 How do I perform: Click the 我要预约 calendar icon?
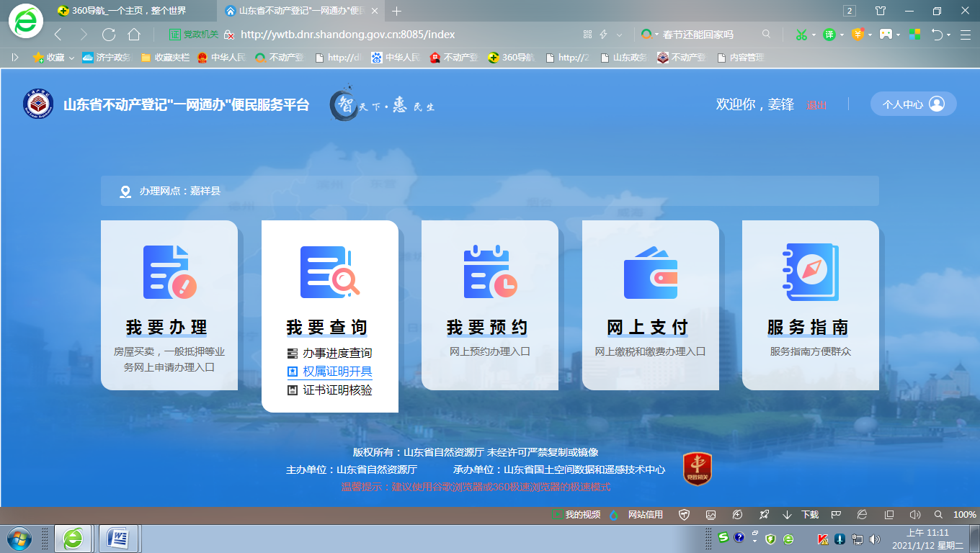click(x=490, y=271)
